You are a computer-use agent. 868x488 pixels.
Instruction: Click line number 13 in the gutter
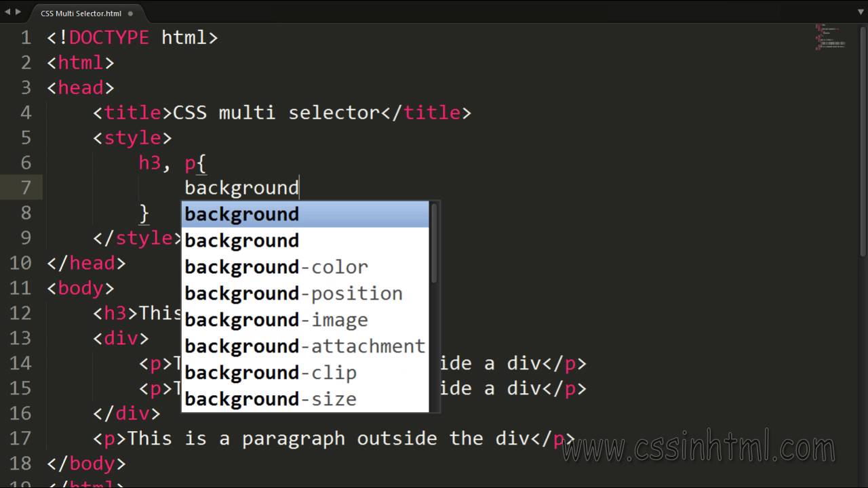coord(20,338)
